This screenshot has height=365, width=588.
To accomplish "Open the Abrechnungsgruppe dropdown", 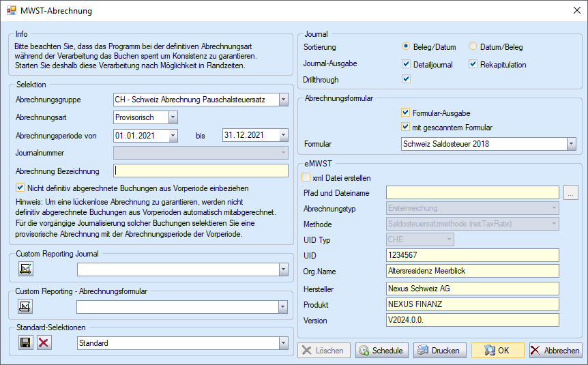I will 283,100.
